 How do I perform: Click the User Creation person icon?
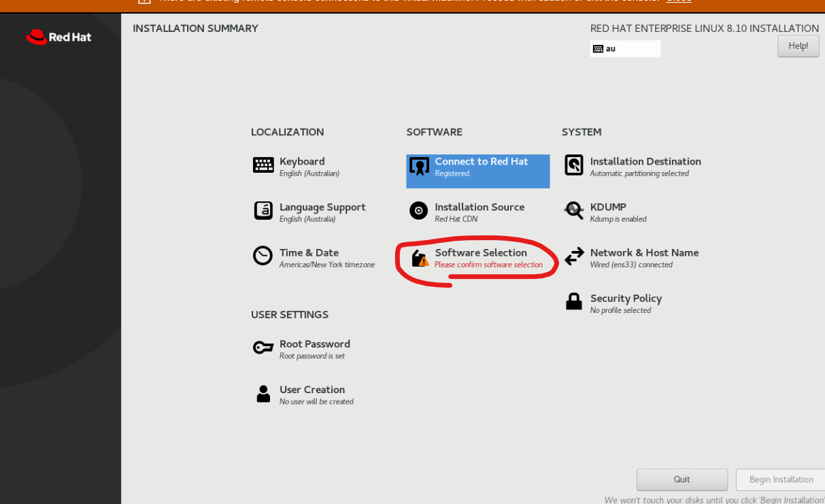(x=263, y=394)
